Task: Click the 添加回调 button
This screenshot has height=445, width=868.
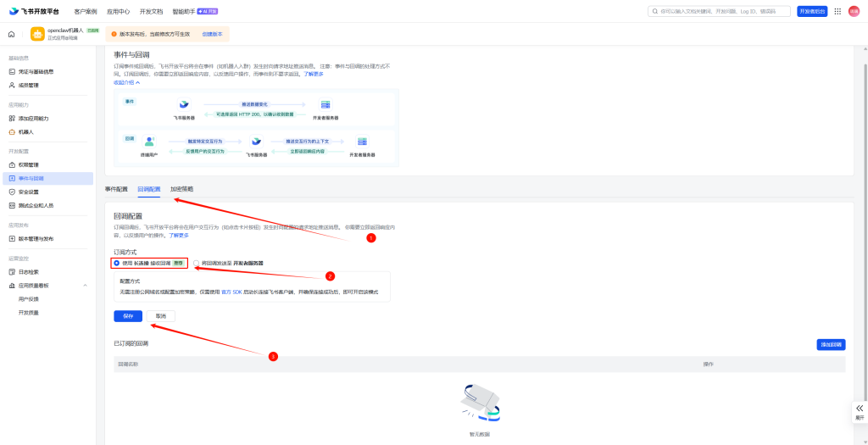Action: point(831,345)
